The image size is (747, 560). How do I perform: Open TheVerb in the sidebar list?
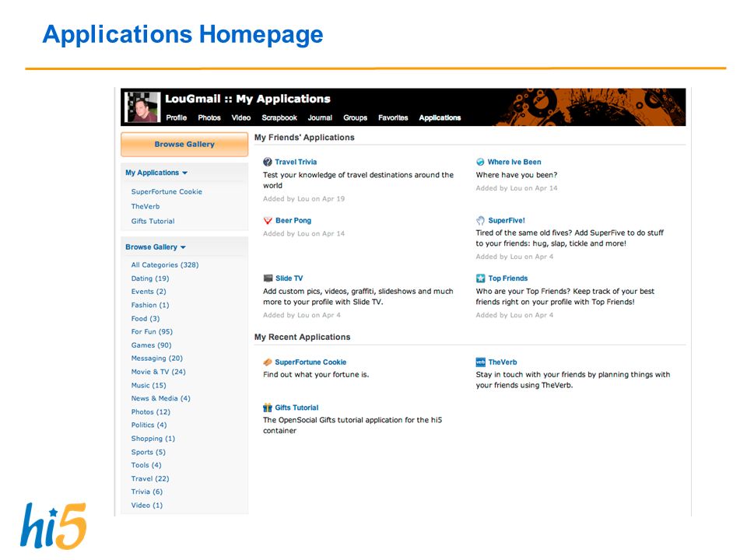[146, 206]
